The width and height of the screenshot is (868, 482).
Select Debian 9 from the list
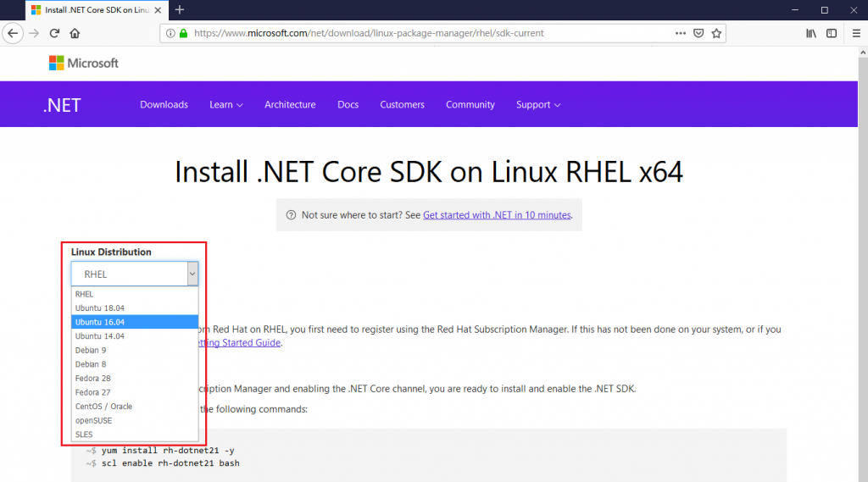[135, 351]
